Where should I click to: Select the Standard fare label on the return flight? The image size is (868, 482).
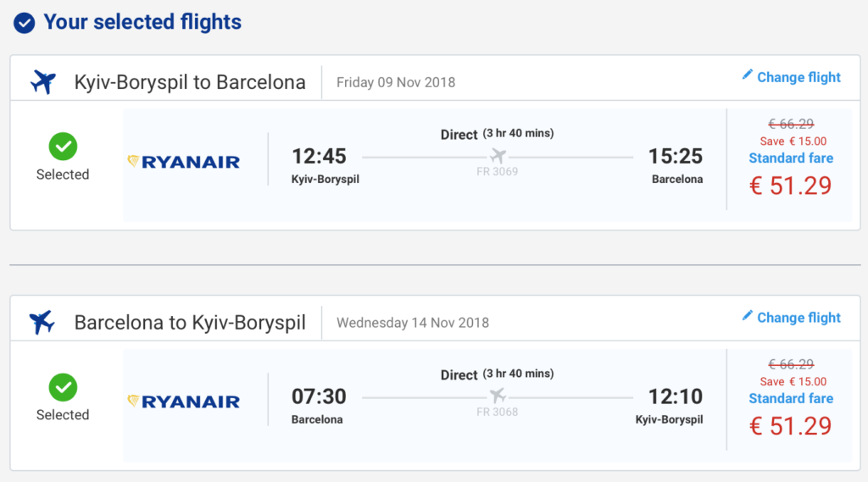point(791,398)
